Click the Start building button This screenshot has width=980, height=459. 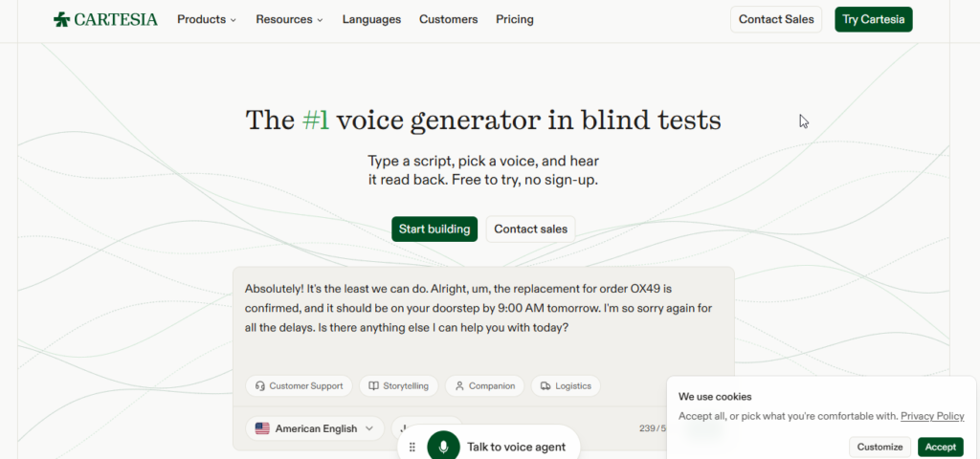pos(434,229)
